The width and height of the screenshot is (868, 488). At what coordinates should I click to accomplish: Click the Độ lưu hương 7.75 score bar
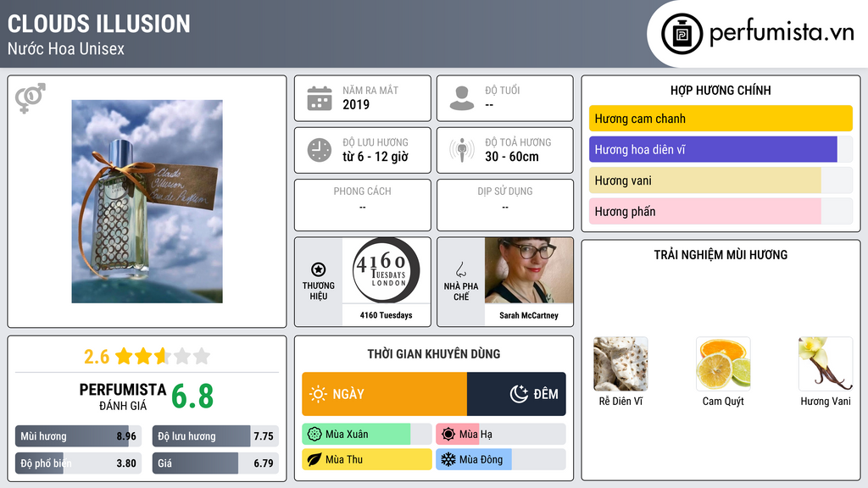[x=215, y=436]
